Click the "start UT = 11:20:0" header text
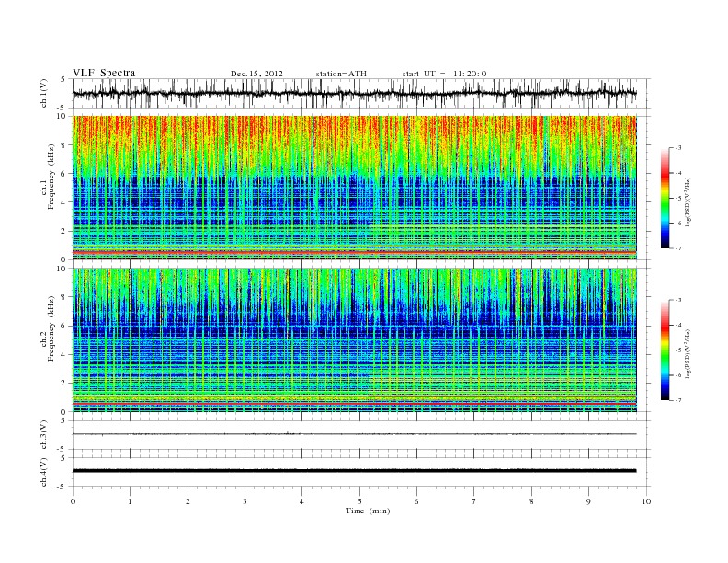 444,74
